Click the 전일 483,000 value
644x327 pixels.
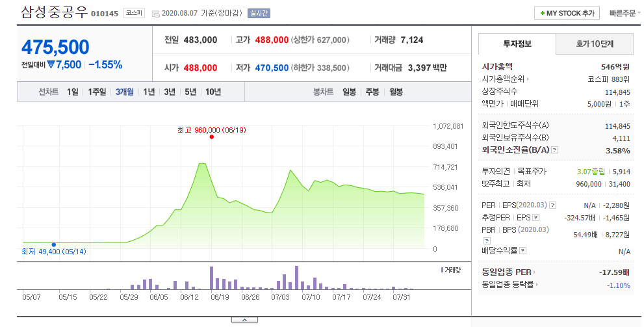200,40
